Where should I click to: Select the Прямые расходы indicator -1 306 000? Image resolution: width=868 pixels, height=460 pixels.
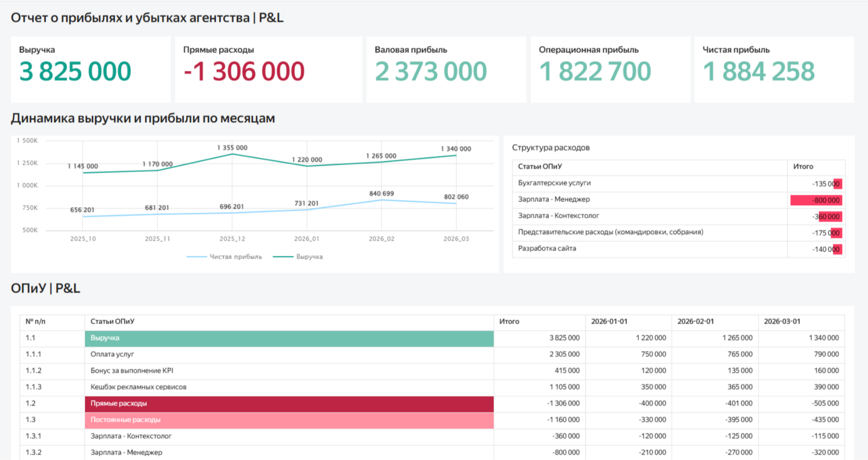[244, 71]
